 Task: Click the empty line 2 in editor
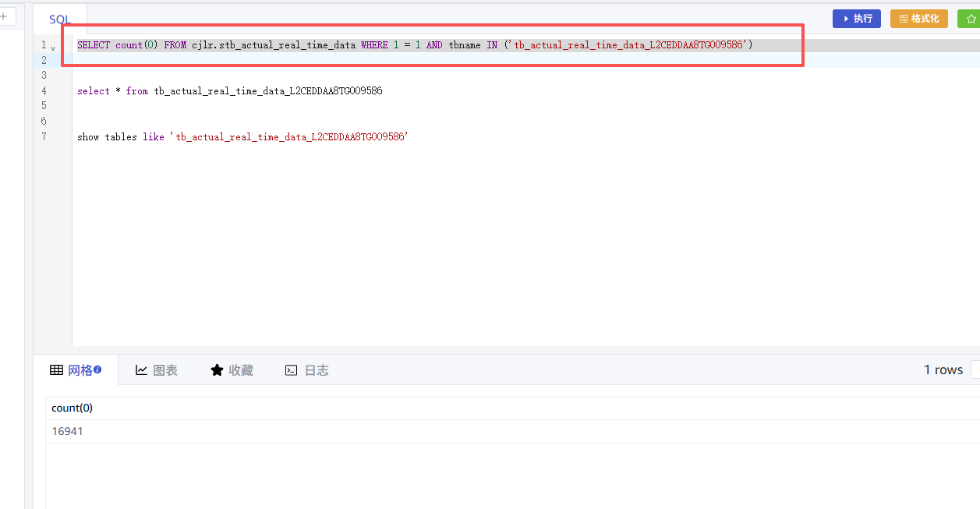tap(312, 60)
